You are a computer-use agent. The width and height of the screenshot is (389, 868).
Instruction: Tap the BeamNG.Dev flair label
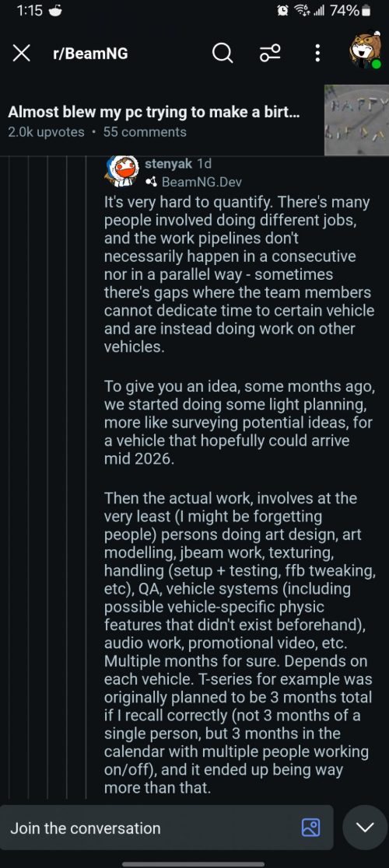tap(202, 182)
